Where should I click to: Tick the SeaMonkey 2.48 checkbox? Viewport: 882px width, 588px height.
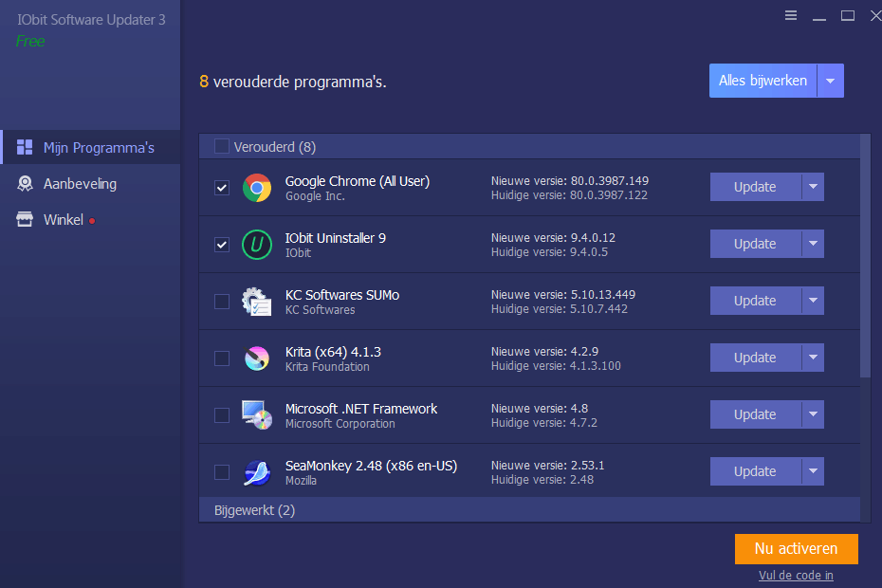click(222, 472)
